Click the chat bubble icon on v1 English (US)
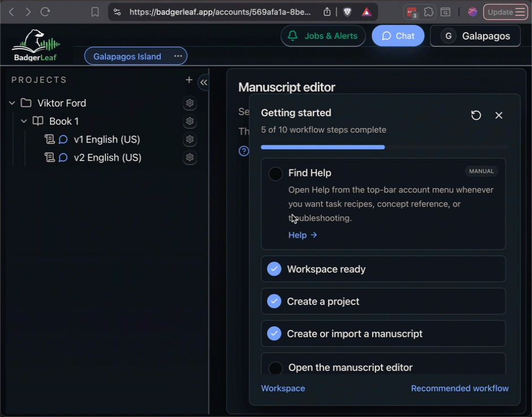 63,139
